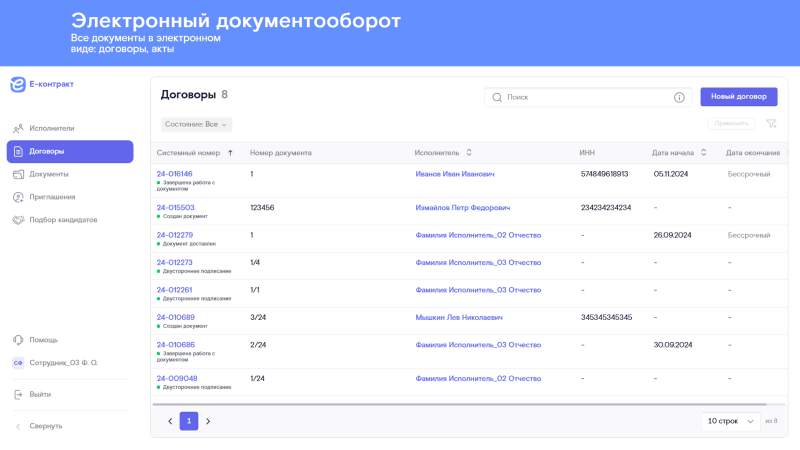Open contract 24-010686
The width and height of the screenshot is (800, 450).
(x=176, y=345)
